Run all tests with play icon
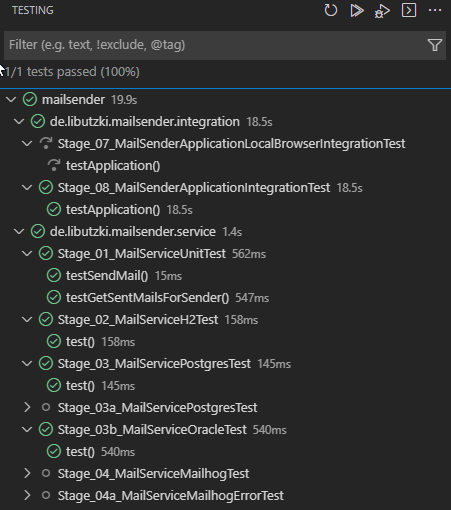 [x=357, y=10]
